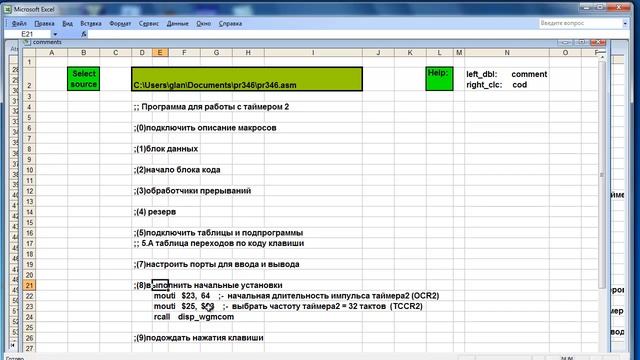Select column I header

[x=313, y=53]
